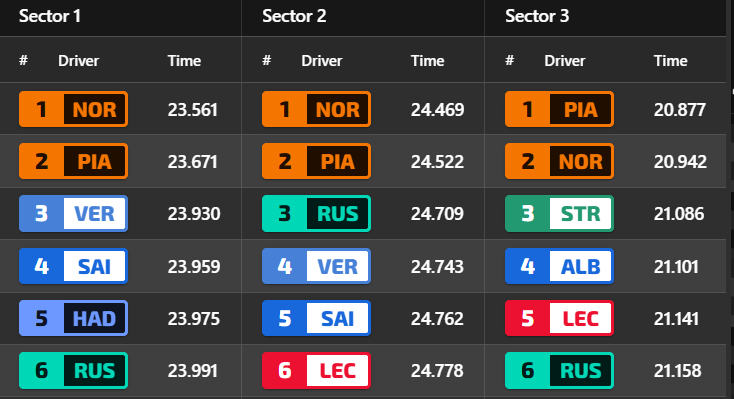Click the # column header in Sector 3
Screen dimensions: 734x399
click(x=510, y=60)
